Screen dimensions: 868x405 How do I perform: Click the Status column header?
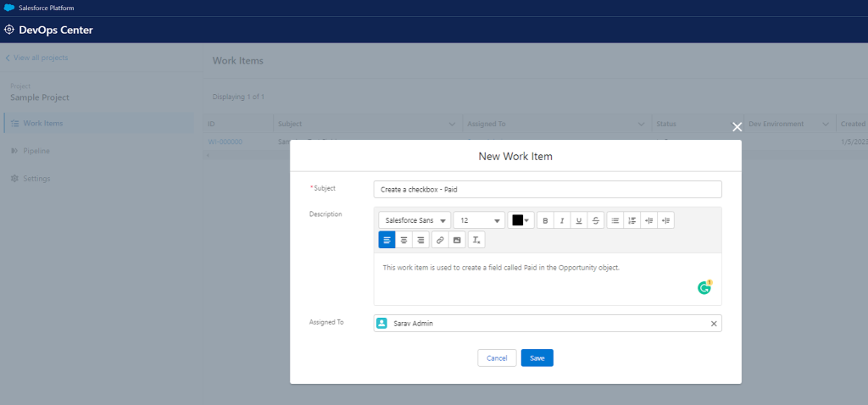click(x=697, y=124)
